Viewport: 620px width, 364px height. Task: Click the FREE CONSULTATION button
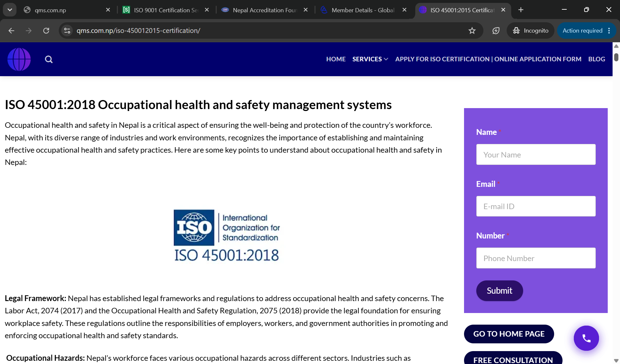[x=513, y=358]
